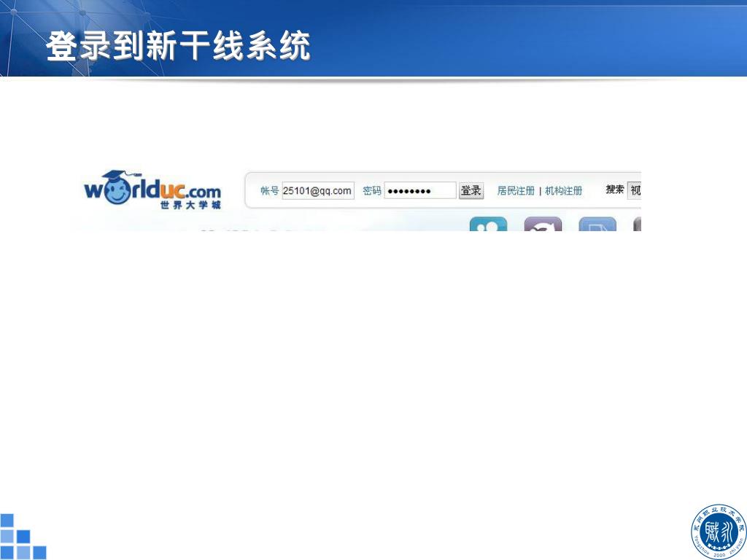747x560 pixels.
Task: Click the 密码 password input field
Action: (x=420, y=190)
